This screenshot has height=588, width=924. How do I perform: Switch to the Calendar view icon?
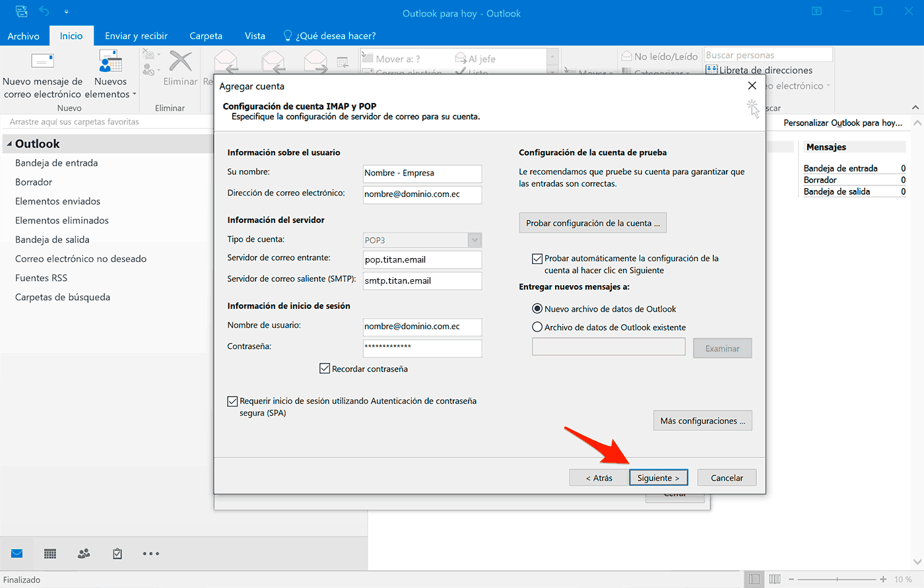(x=49, y=554)
